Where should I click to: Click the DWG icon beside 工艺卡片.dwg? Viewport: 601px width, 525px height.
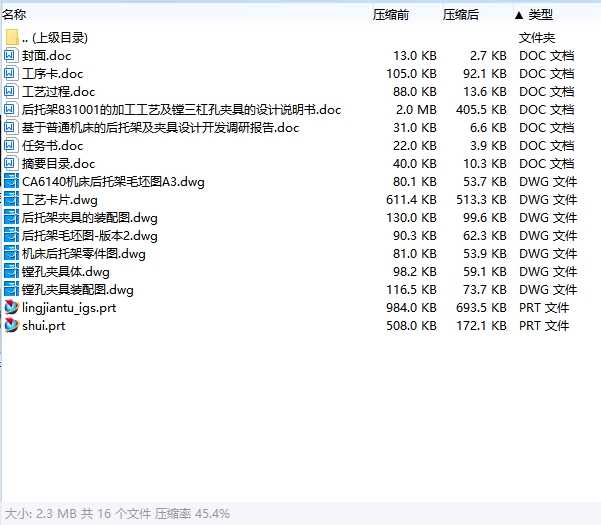(11, 199)
